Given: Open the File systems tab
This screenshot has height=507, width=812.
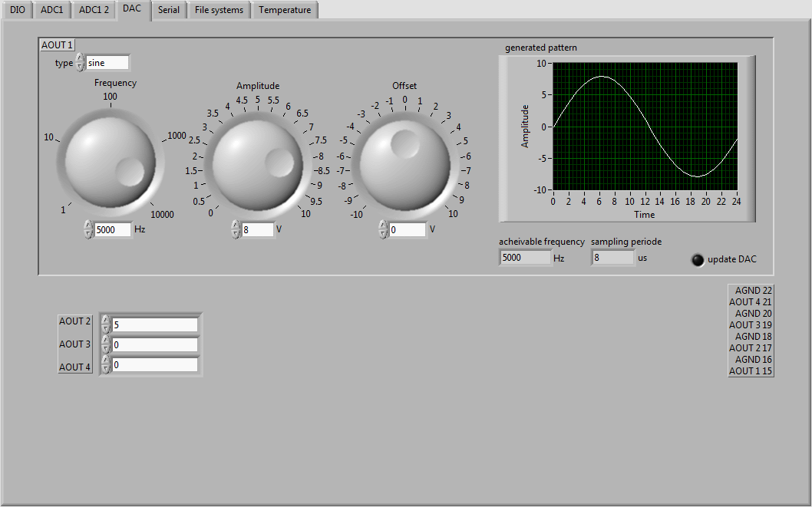Looking at the screenshot, I should pos(219,10).
